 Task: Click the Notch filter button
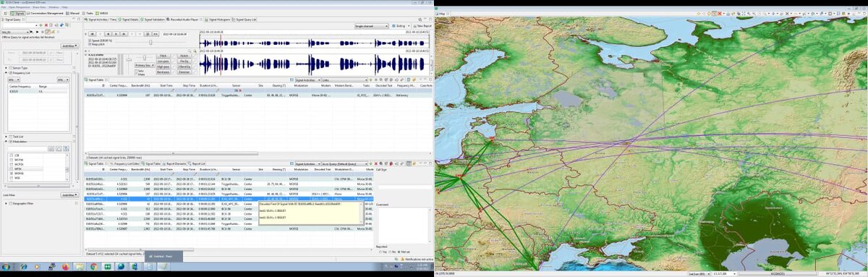click(x=184, y=55)
